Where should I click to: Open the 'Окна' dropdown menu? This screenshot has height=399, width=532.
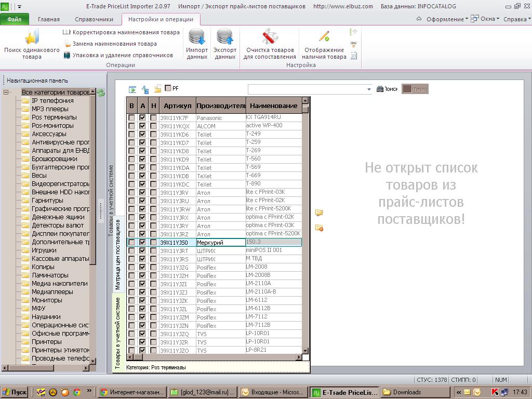tap(485, 19)
